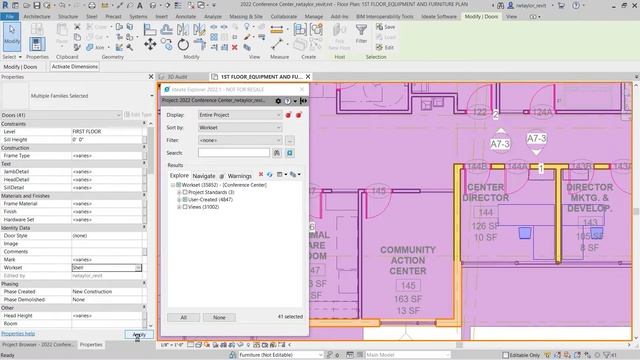
Task: Click the Activate Dimensions button
Action: 75,67
